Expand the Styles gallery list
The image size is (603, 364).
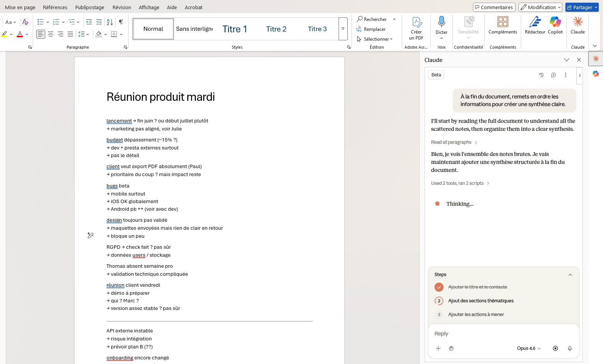coord(343,29)
